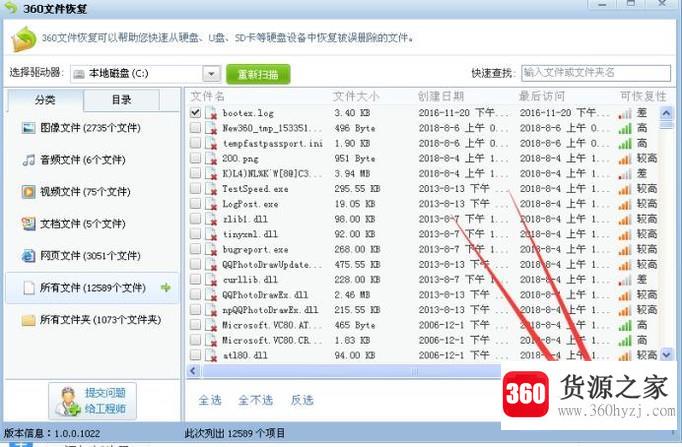The width and height of the screenshot is (682, 447).
Task: Click the 反选 link
Action: 302,400
